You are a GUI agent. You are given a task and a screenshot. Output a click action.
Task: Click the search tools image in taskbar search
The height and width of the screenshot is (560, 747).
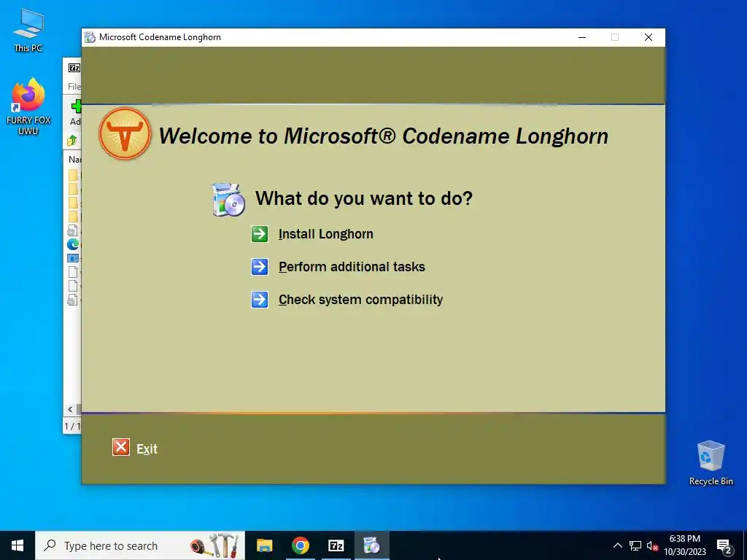(x=214, y=545)
